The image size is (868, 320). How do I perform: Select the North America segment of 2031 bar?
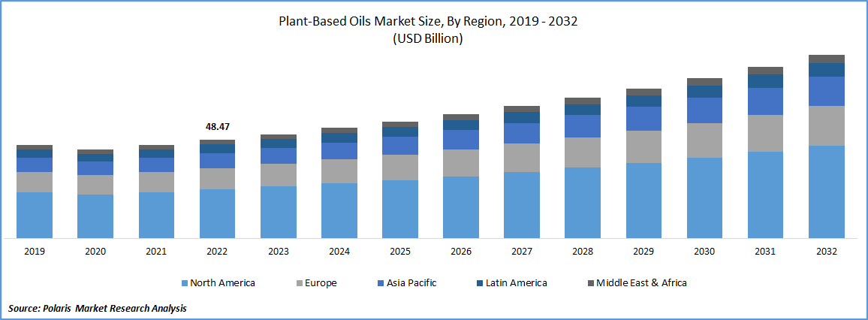click(x=765, y=195)
